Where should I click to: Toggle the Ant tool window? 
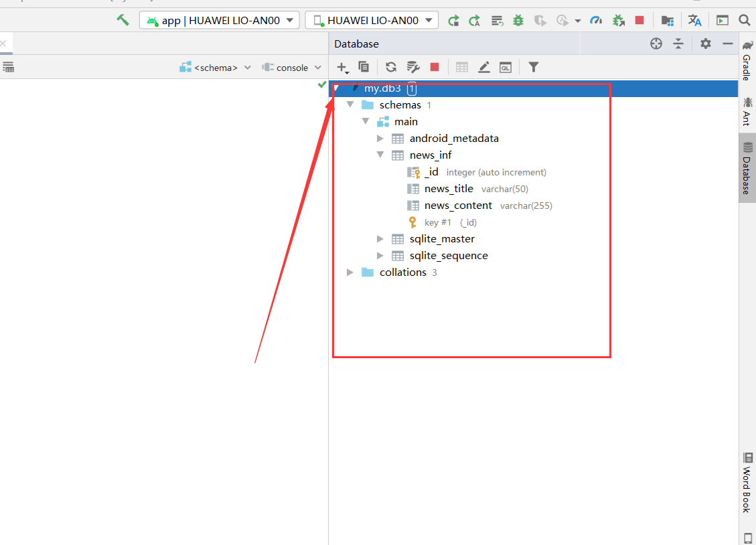coord(747,110)
